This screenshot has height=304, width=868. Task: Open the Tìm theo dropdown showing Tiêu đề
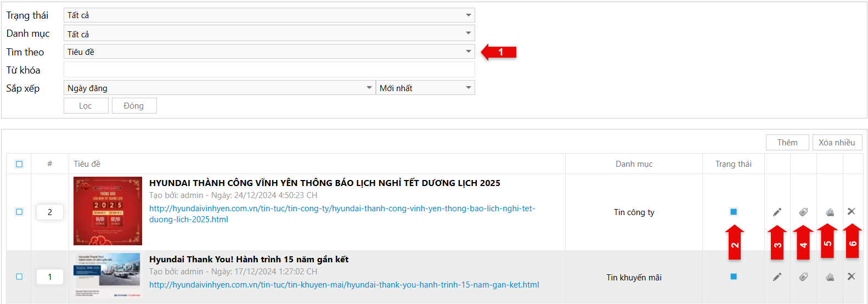pyautogui.click(x=269, y=52)
